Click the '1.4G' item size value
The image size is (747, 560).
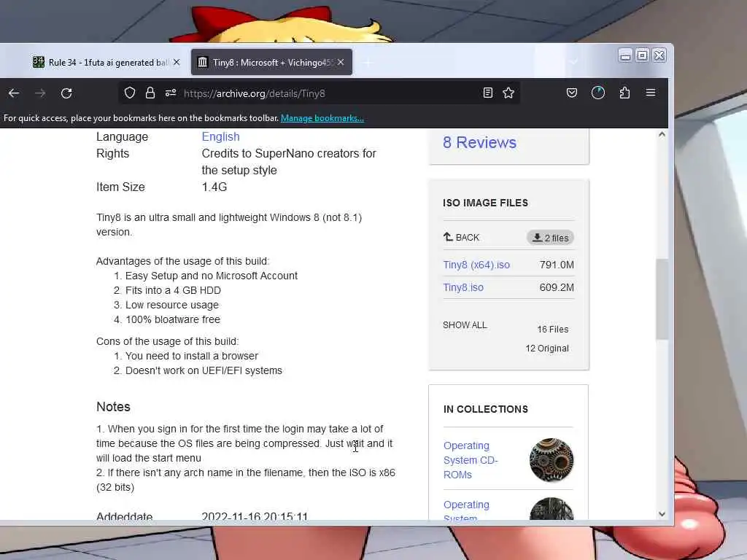pyautogui.click(x=214, y=187)
